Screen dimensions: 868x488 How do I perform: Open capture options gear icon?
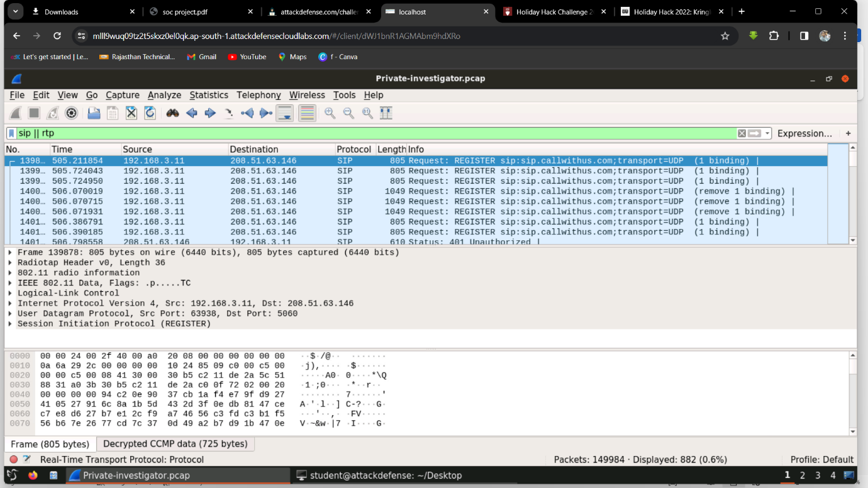tap(72, 113)
